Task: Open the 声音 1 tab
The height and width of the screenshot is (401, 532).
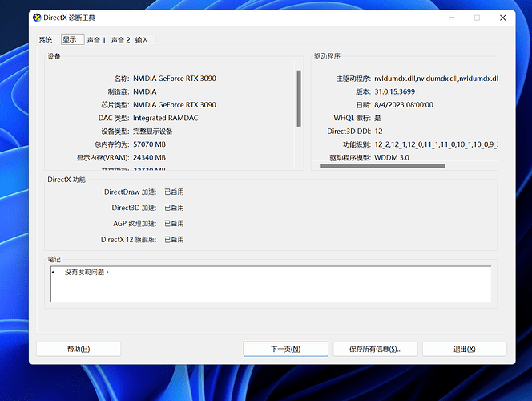Action: [x=96, y=40]
